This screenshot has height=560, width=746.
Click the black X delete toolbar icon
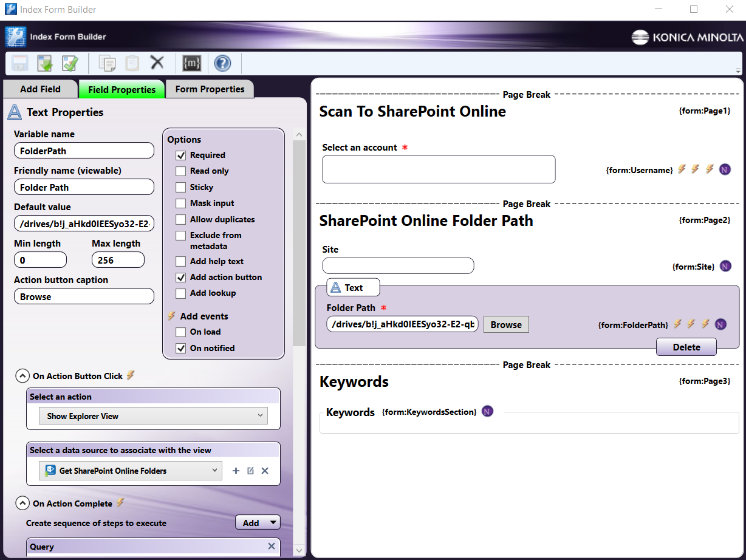157,63
